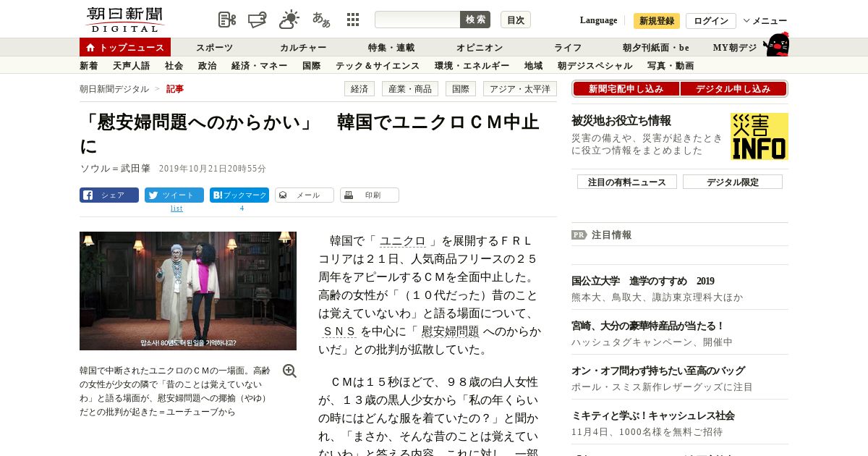Click デジタル限定 tab button

(733, 182)
